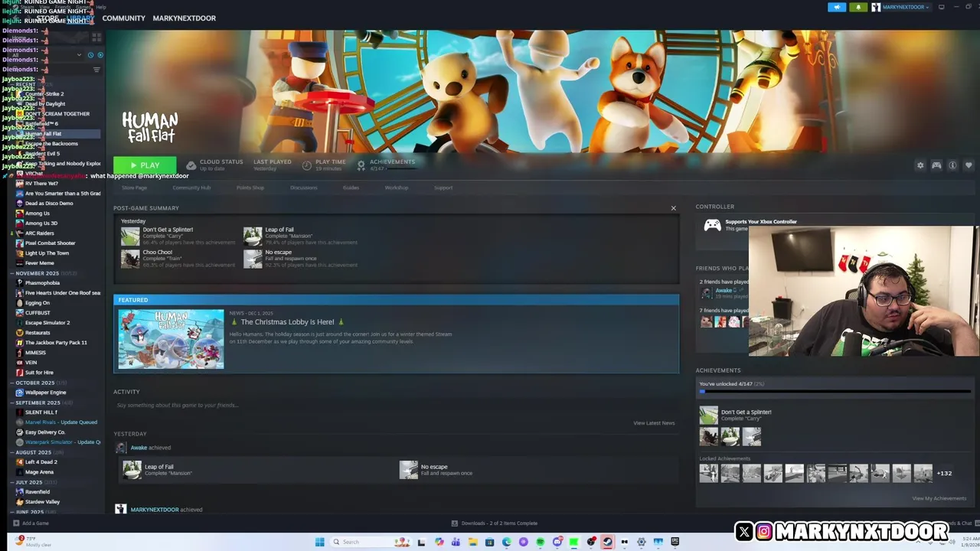Collapse the August 2025 library group
Viewport: 980px width, 551px height.
pyautogui.click(x=13, y=452)
